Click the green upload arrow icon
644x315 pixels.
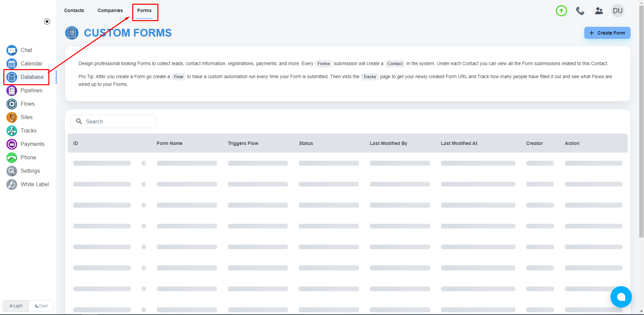[x=561, y=11]
